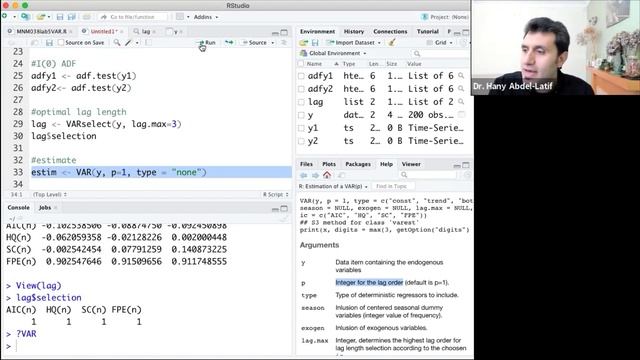Switch to the Plots tab
This screenshot has height=360, width=640.
coord(329,164)
